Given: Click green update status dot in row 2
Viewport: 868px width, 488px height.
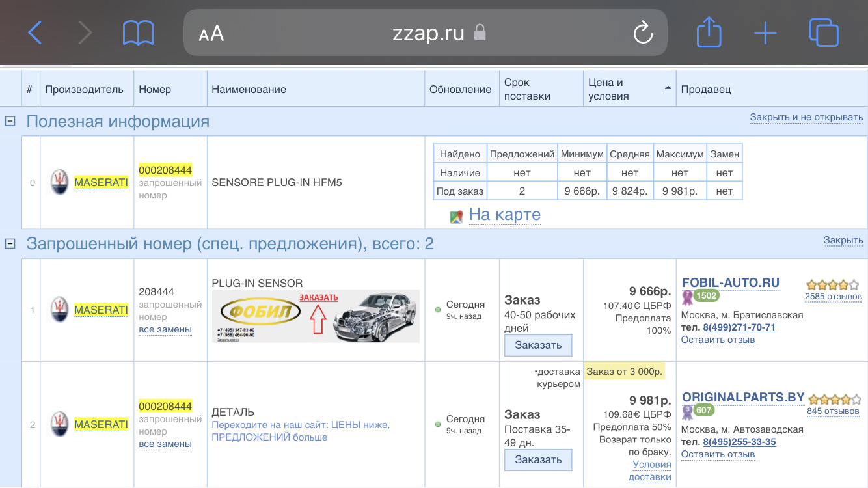Looking at the screenshot, I should click(x=439, y=424).
